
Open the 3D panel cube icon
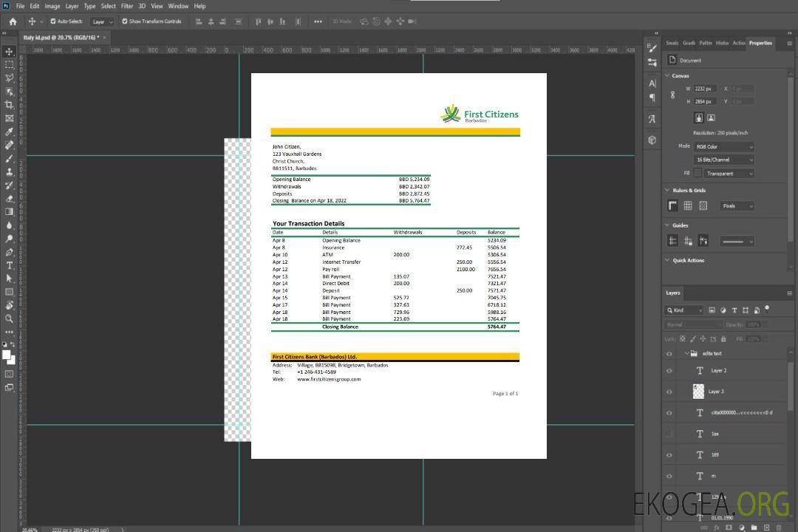point(652,140)
